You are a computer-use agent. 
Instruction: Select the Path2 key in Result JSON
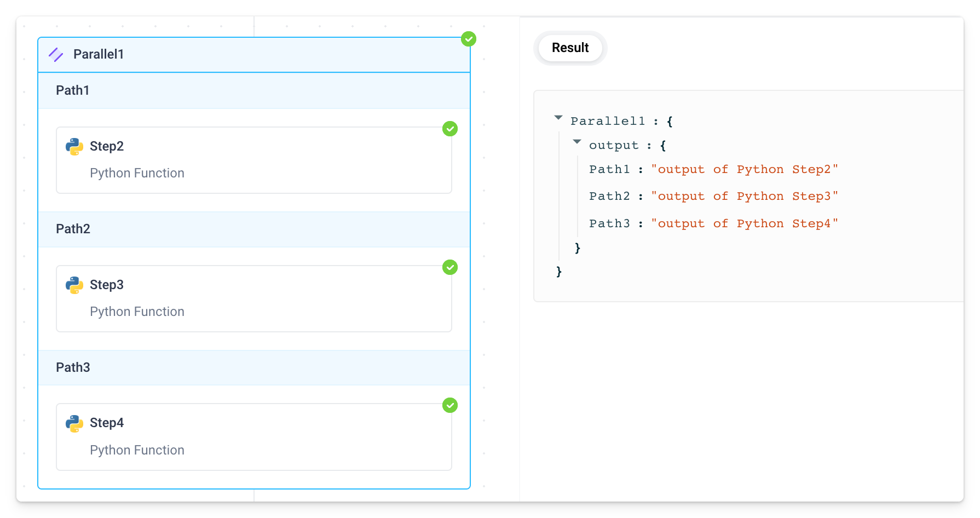pos(609,195)
